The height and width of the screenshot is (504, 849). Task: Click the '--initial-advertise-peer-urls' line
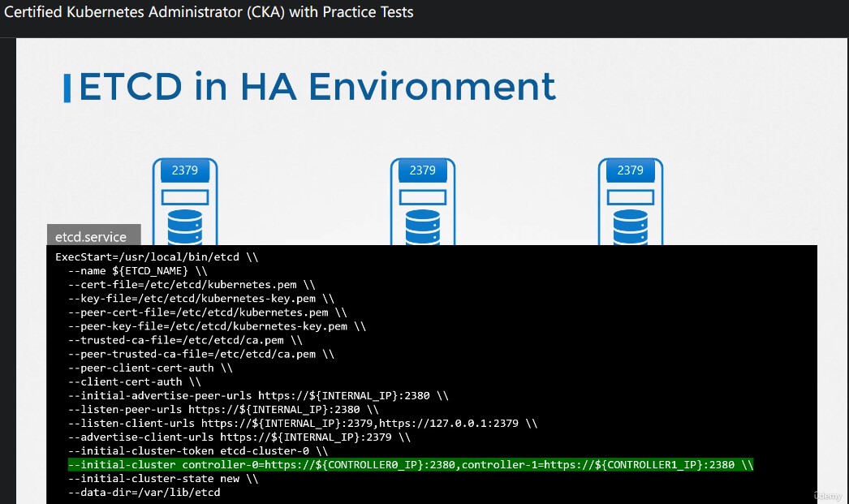pos(258,396)
